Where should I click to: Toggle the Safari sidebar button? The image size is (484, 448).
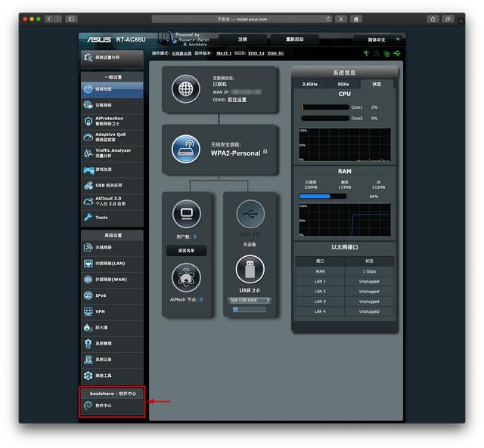[x=71, y=19]
